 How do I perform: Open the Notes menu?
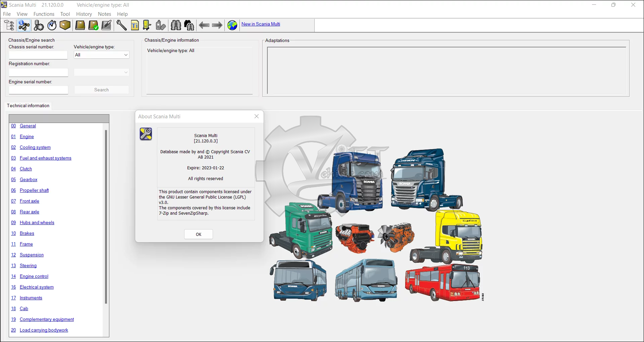(104, 14)
